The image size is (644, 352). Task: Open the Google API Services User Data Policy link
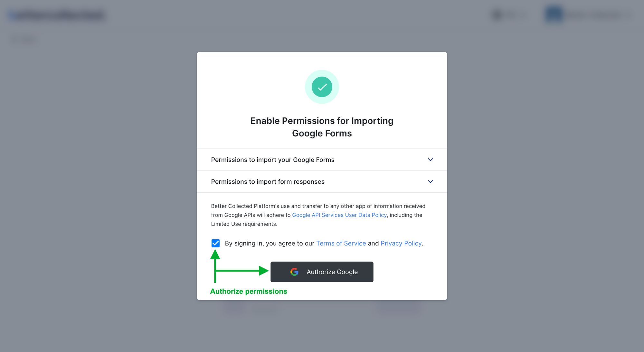[x=339, y=215]
